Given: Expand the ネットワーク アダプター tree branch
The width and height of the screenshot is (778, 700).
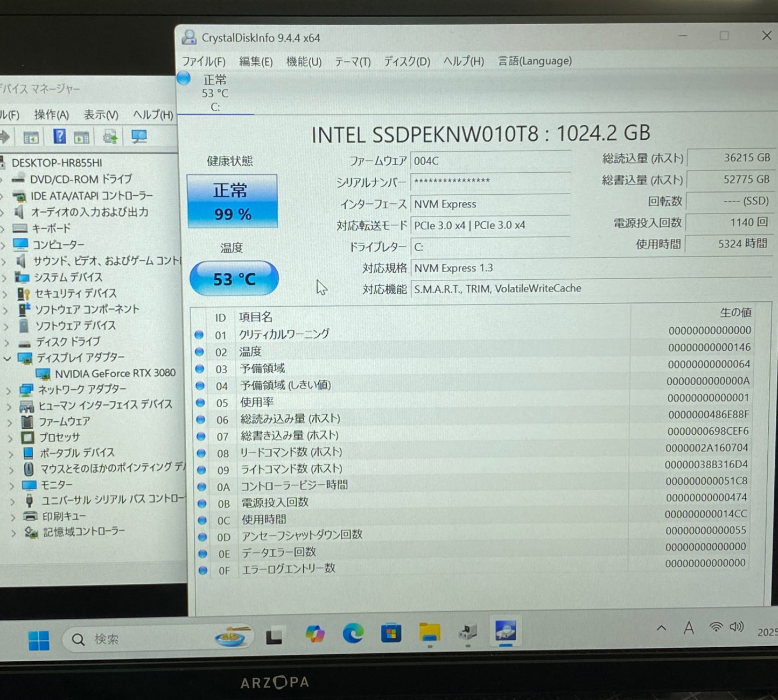Looking at the screenshot, I should pos(9,389).
